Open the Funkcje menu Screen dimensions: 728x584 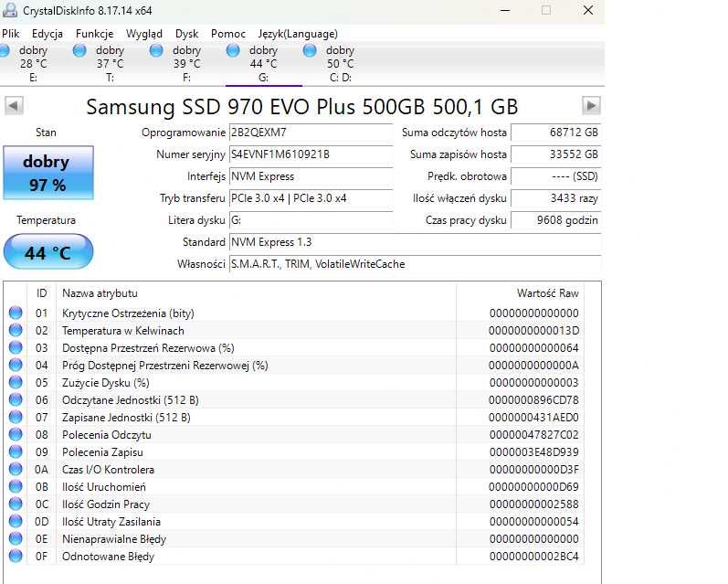94,34
